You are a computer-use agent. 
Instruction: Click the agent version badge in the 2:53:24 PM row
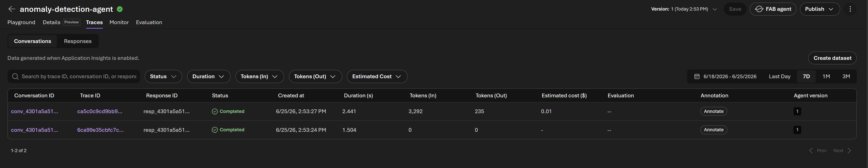tap(797, 130)
